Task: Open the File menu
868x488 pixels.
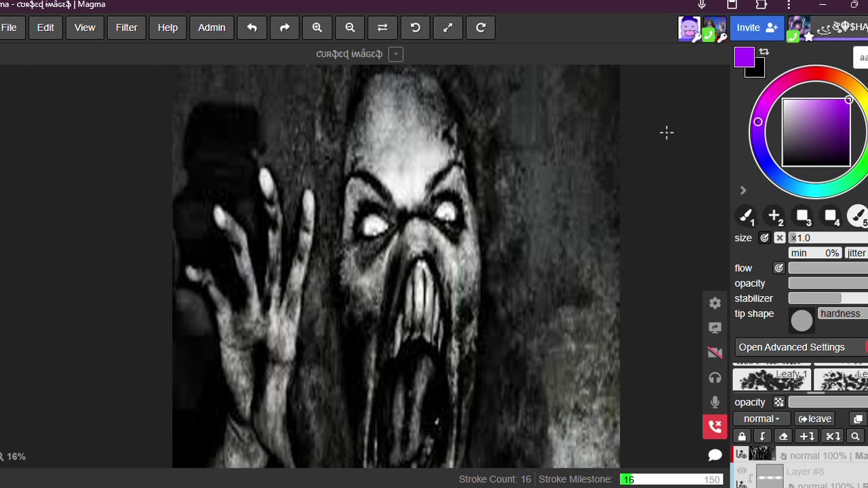Action: [9, 28]
